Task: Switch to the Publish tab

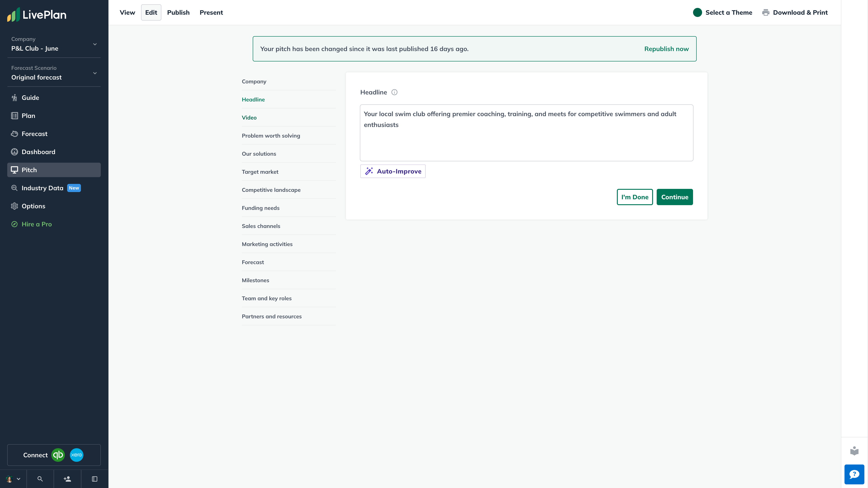Action: coord(178,12)
